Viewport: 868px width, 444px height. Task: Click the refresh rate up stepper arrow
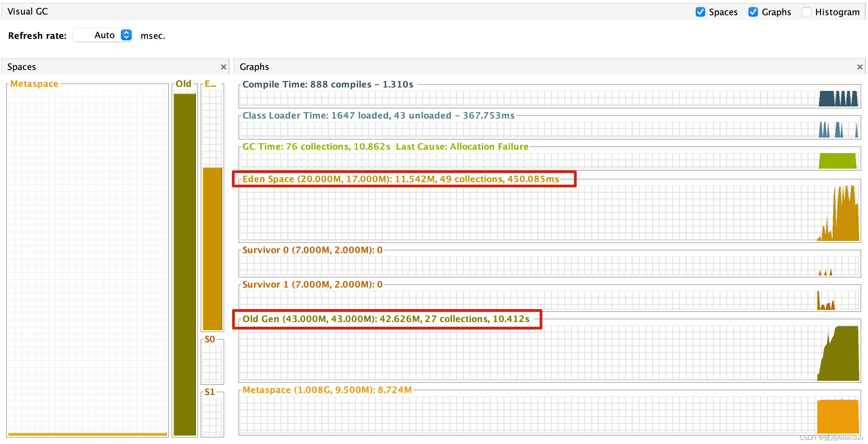[x=126, y=32]
